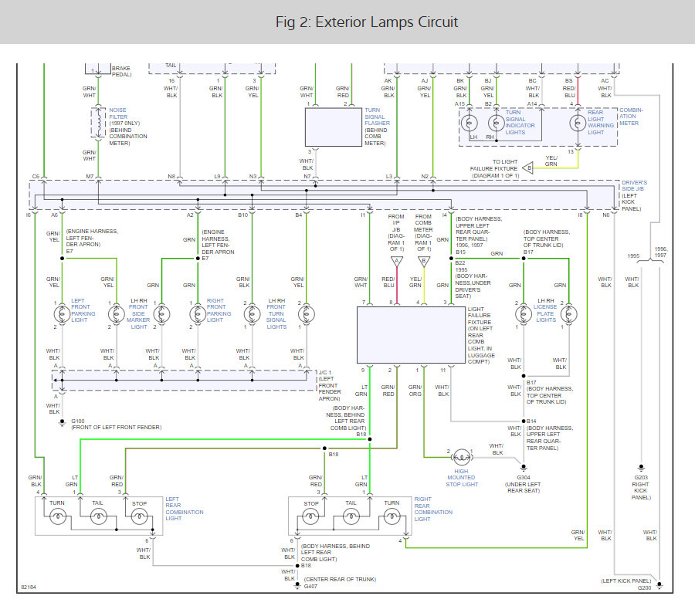Image resolution: width=695 pixels, height=616 pixels.
Task: Click the 'DRIVER'S SIDE J/B' label
Action: pyautogui.click(x=634, y=186)
